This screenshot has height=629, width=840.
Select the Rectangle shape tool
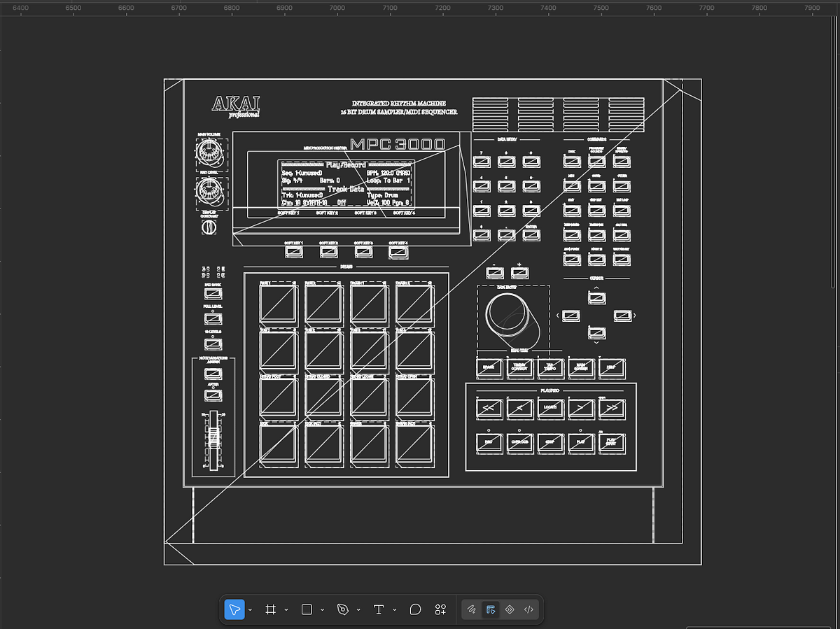[307, 609]
